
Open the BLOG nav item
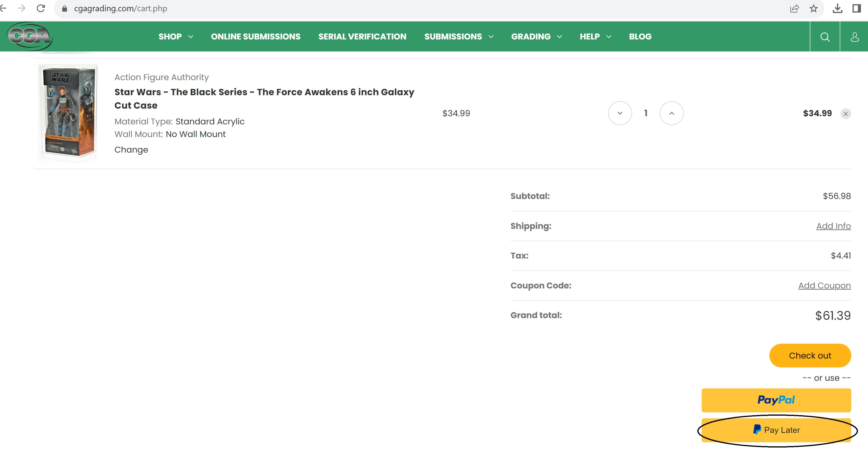coord(640,36)
